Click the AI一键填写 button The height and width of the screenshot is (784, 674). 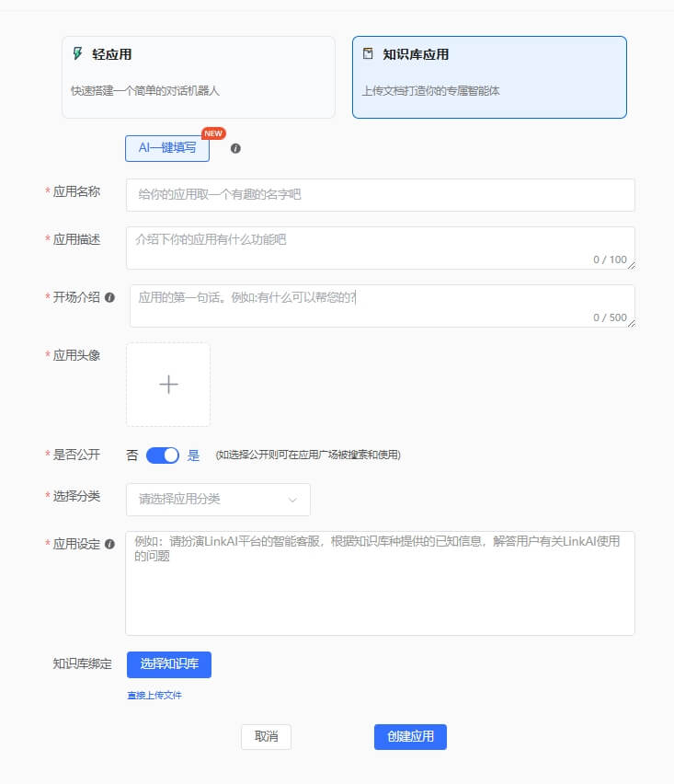166,148
